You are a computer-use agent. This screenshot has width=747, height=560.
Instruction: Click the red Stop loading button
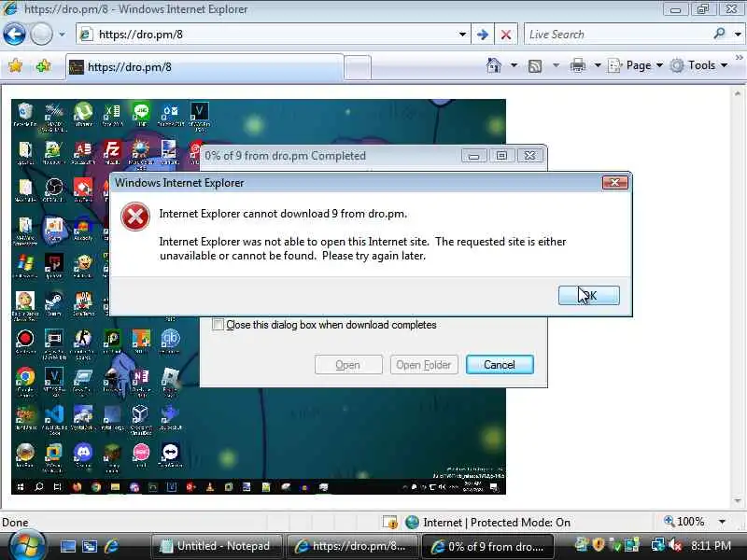[505, 35]
